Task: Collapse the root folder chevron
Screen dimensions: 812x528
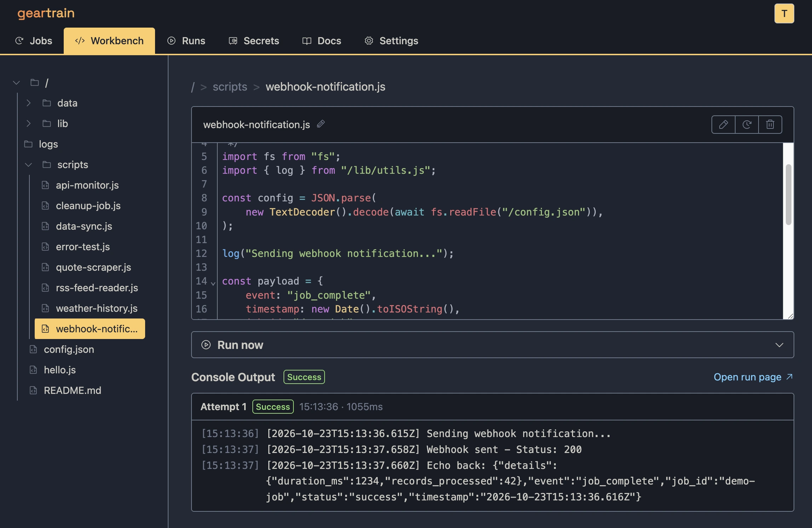Action: click(16, 82)
